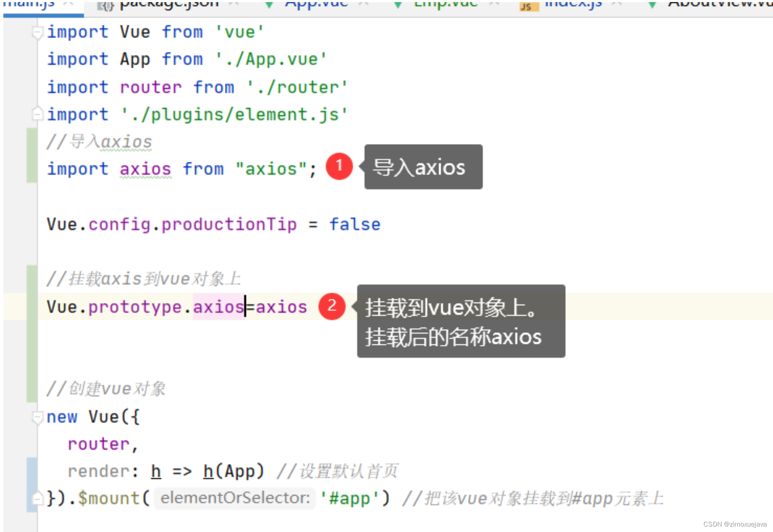Screen dimensions: 773x532
Task: Click the './router' import path string
Action: (x=297, y=87)
